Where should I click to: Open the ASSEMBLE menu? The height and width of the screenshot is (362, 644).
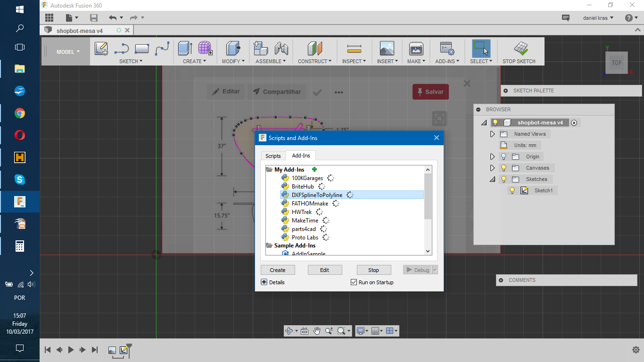271,61
